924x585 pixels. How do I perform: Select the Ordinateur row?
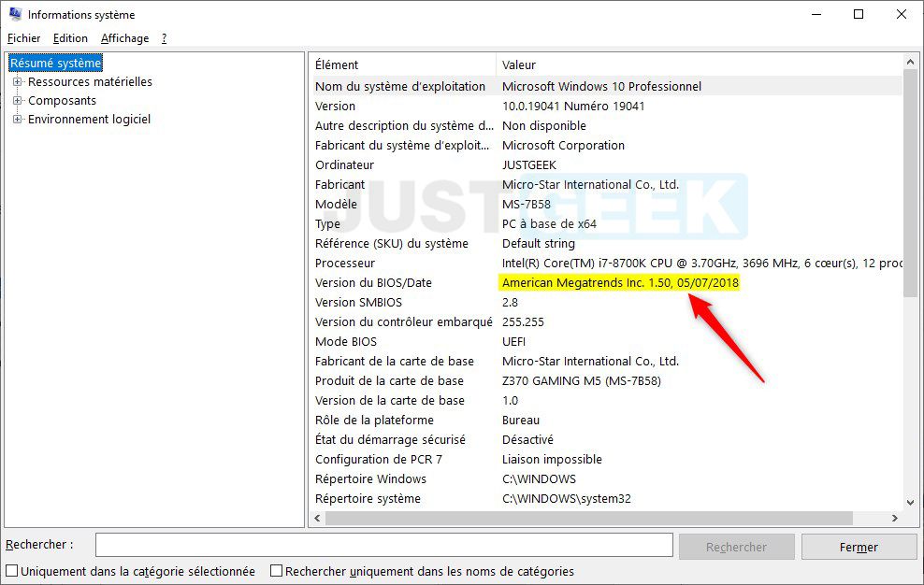tap(606, 165)
